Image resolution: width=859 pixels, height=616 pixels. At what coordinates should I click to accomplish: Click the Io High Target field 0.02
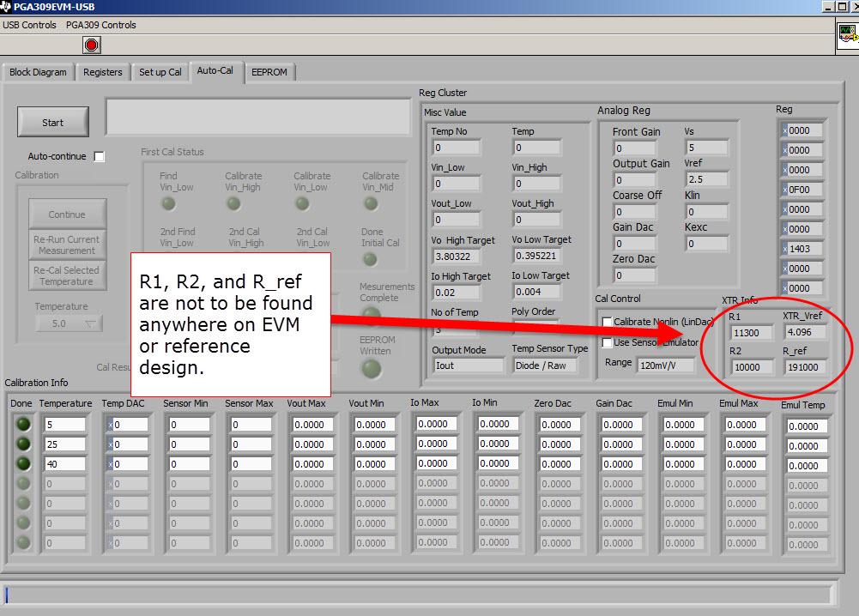point(457,293)
